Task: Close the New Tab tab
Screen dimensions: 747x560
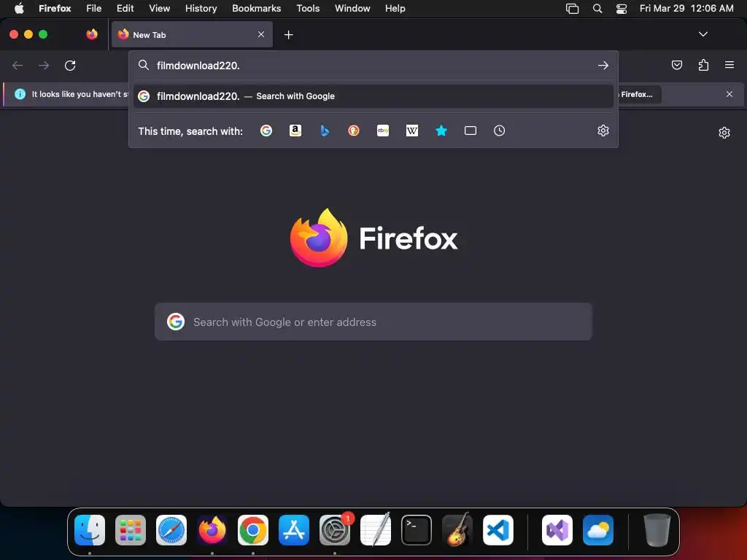Action: point(261,34)
